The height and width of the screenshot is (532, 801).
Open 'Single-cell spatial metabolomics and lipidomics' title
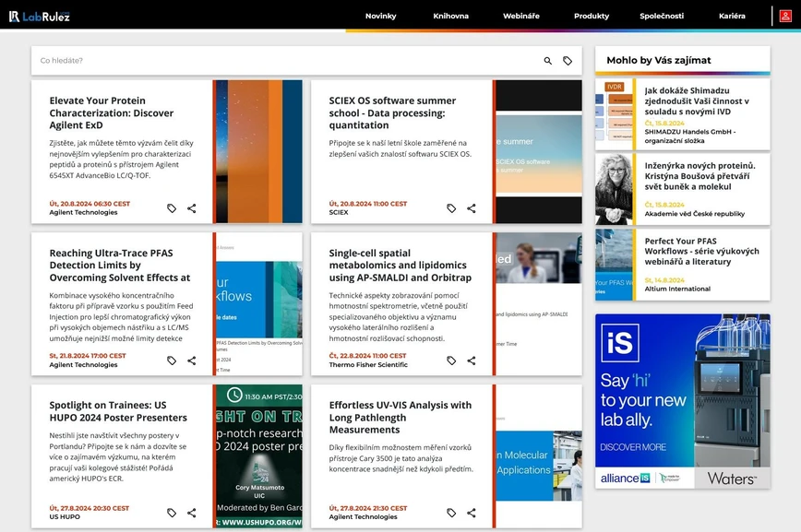coord(400,265)
